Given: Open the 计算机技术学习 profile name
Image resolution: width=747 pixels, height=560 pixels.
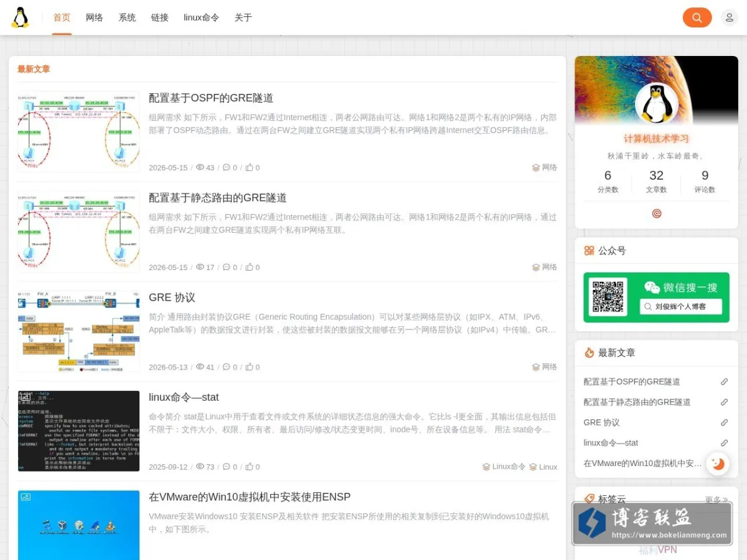Looking at the screenshot, I should 656,139.
